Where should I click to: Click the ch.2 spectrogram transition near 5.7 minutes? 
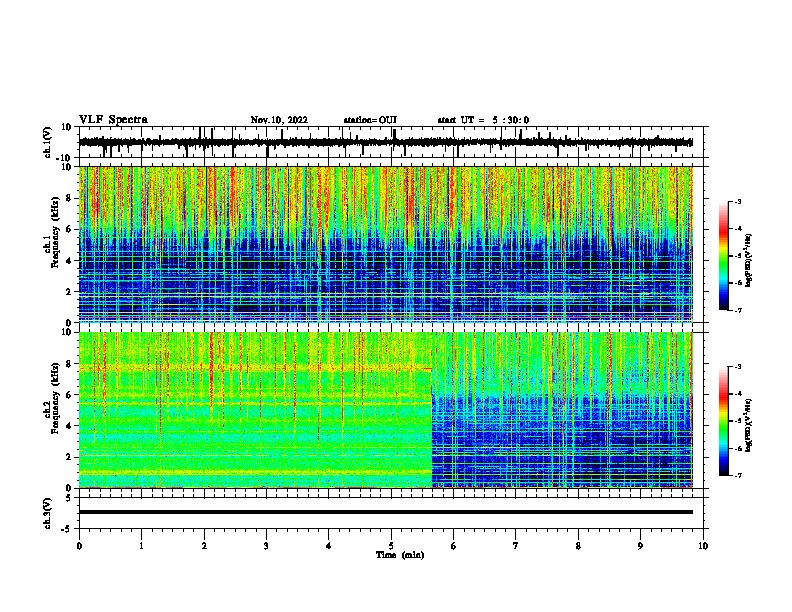pos(432,410)
